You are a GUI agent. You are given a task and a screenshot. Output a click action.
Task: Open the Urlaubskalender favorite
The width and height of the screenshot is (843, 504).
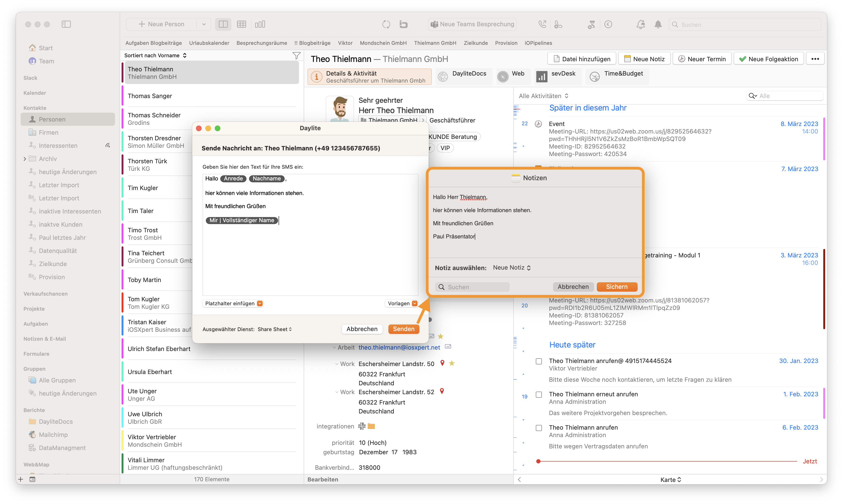pos(209,43)
